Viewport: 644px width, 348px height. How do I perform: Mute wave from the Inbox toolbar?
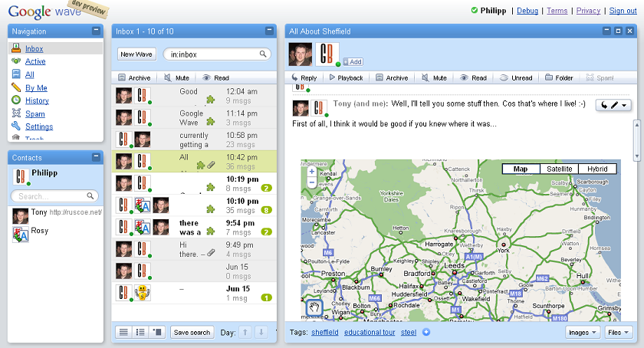pos(176,77)
